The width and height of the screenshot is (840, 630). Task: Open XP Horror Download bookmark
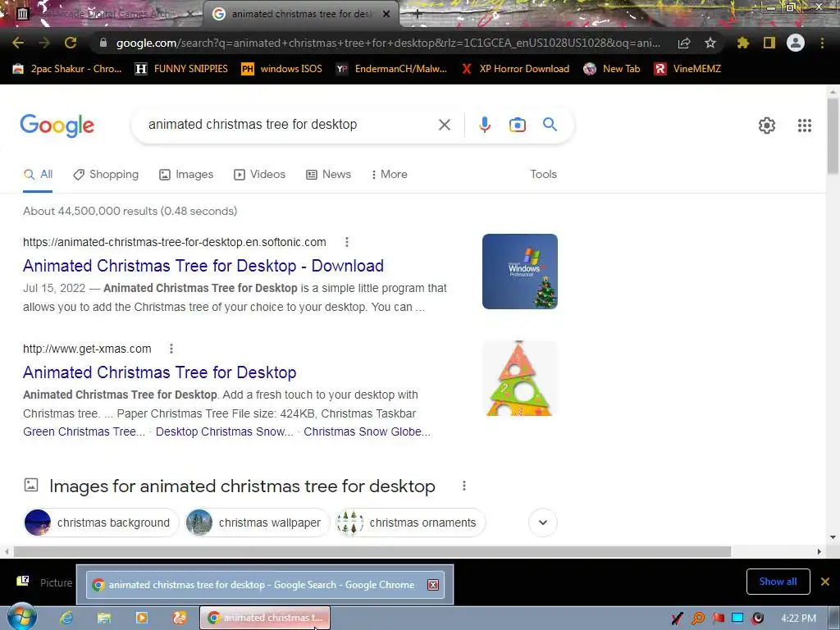(515, 69)
